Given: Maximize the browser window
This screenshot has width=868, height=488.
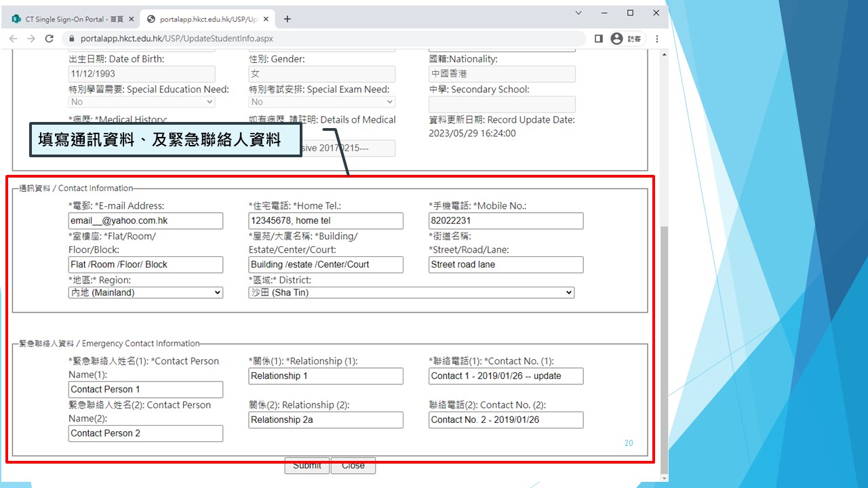Looking at the screenshot, I should click(x=630, y=13).
